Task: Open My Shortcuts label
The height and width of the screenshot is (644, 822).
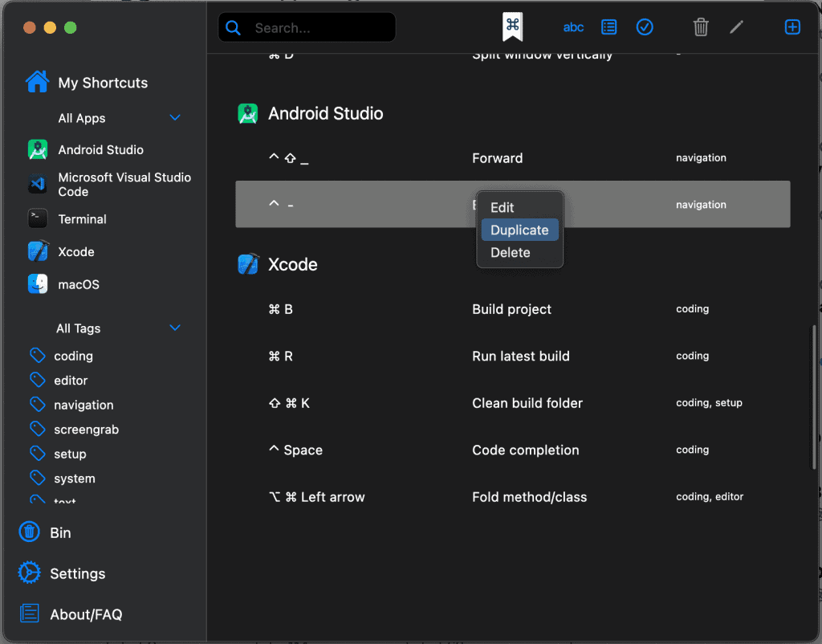Action: pos(103,83)
